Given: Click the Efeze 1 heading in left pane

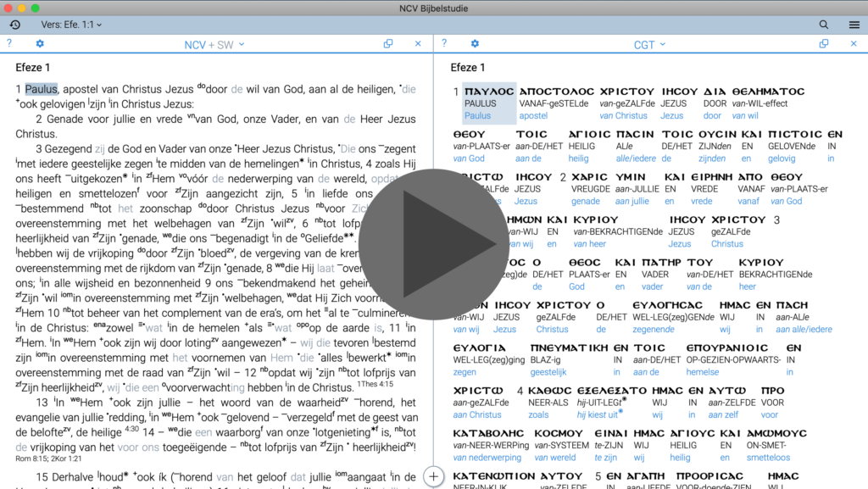Looking at the screenshot, I should [33, 68].
